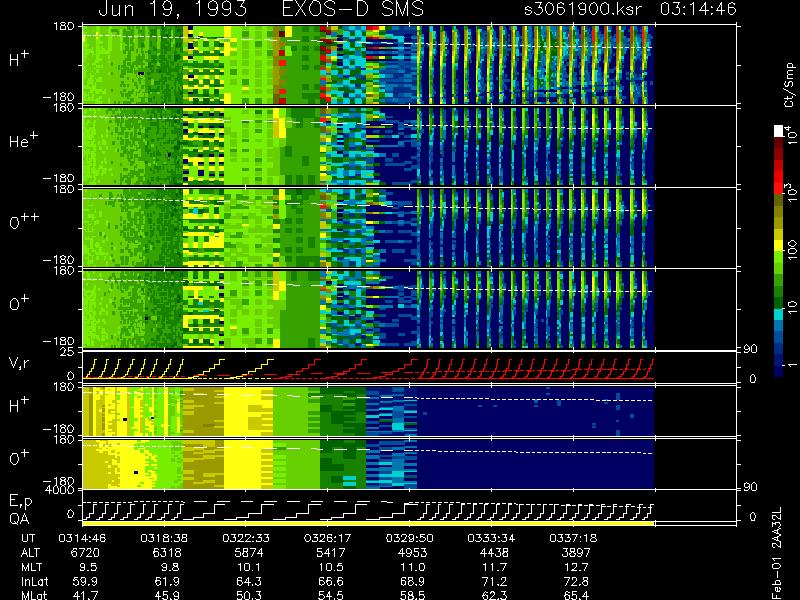Click altitude value "5874"
800x600 pixels.
pyautogui.click(x=249, y=553)
